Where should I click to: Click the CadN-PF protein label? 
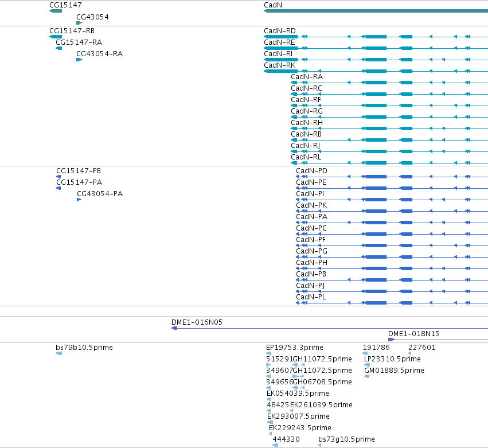pyautogui.click(x=311, y=240)
